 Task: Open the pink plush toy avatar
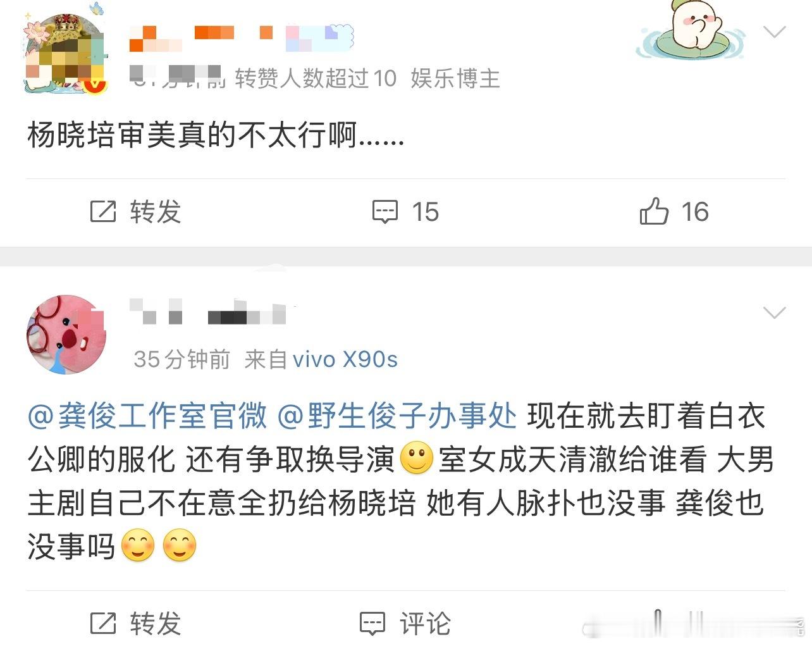coord(66,334)
